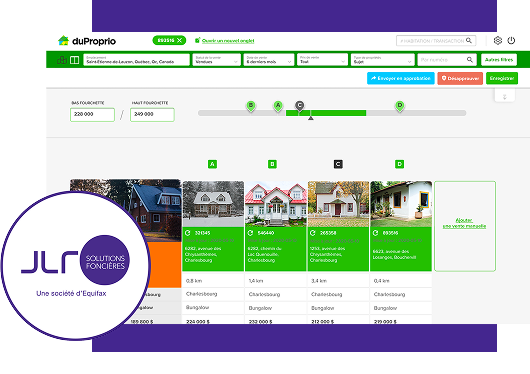Open the sale price dropdown set to Tout

[x=322, y=60]
